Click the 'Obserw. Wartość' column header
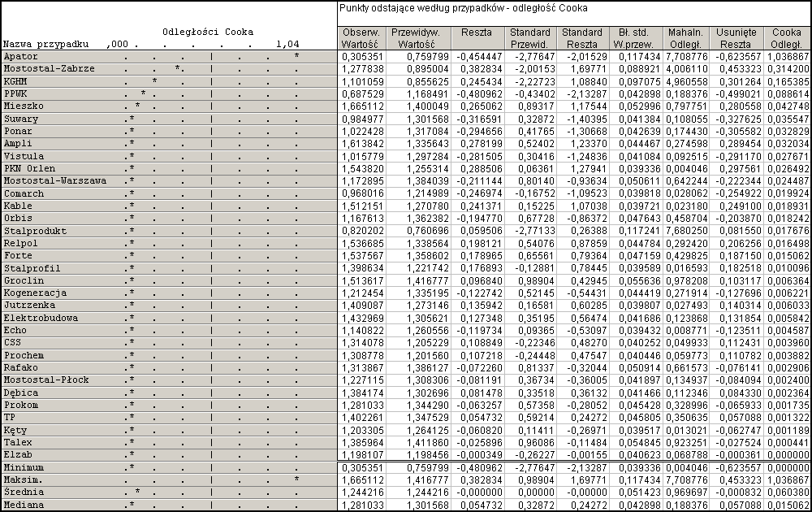 361,38
